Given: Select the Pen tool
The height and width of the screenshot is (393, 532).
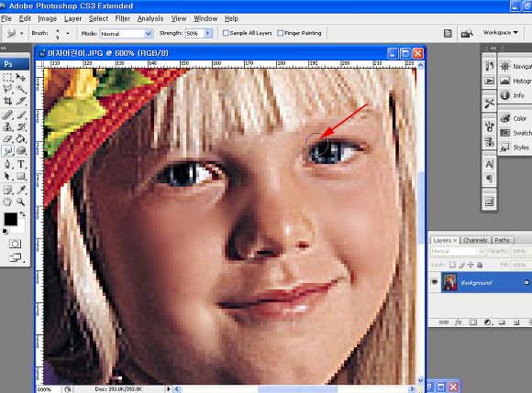Looking at the screenshot, I should pyautogui.click(x=7, y=164).
